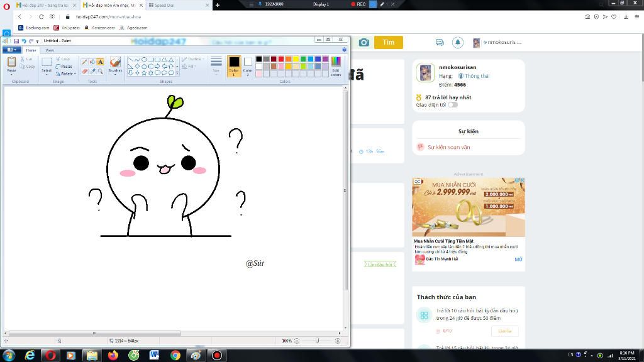Image resolution: width=644 pixels, height=362 pixels.
Task: Open the nmokosuris user account dropdown
Action: pos(497,42)
